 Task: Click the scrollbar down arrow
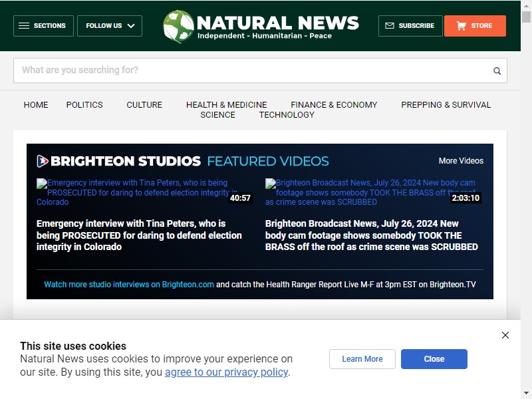point(526,394)
